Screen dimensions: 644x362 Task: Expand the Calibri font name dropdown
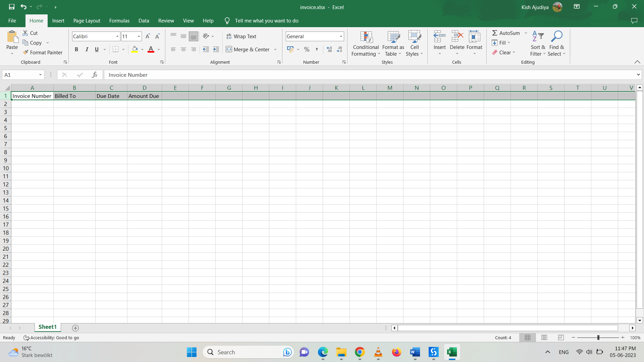[117, 36]
